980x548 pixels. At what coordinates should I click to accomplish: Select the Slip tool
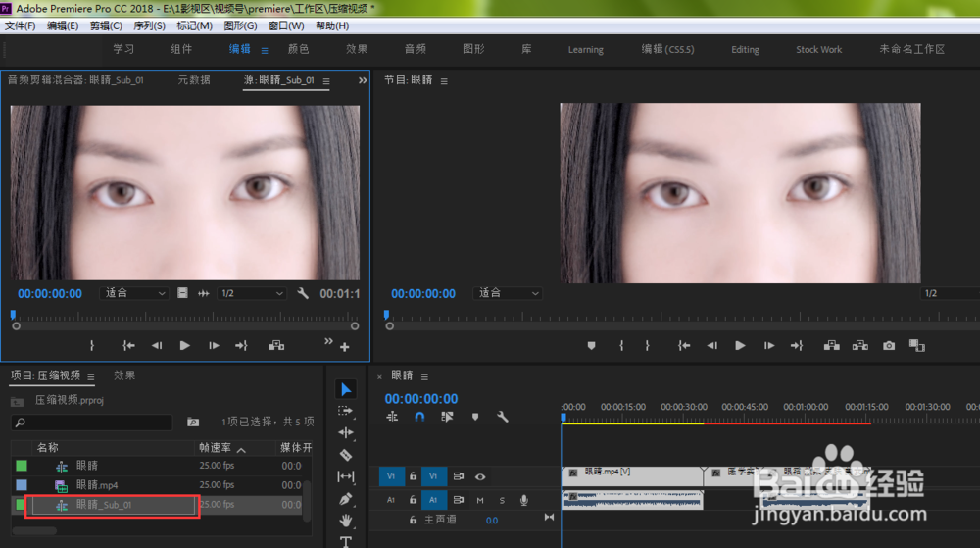(x=346, y=476)
